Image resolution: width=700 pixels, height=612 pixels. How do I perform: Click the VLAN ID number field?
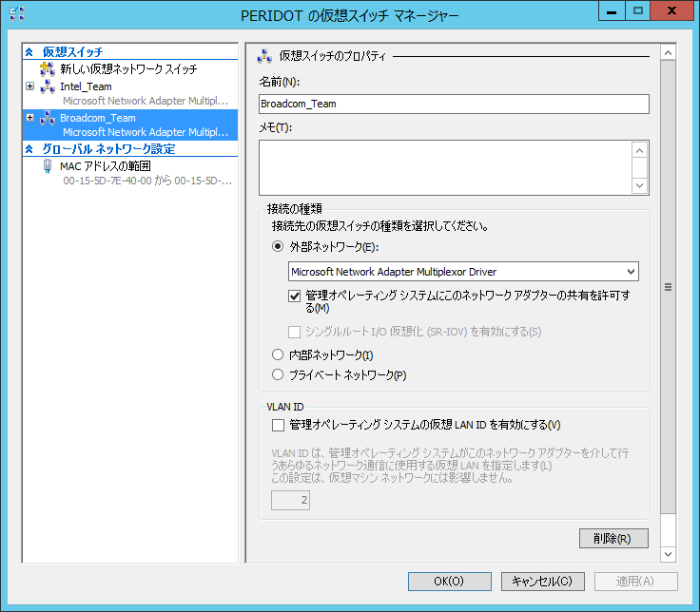pos(290,500)
